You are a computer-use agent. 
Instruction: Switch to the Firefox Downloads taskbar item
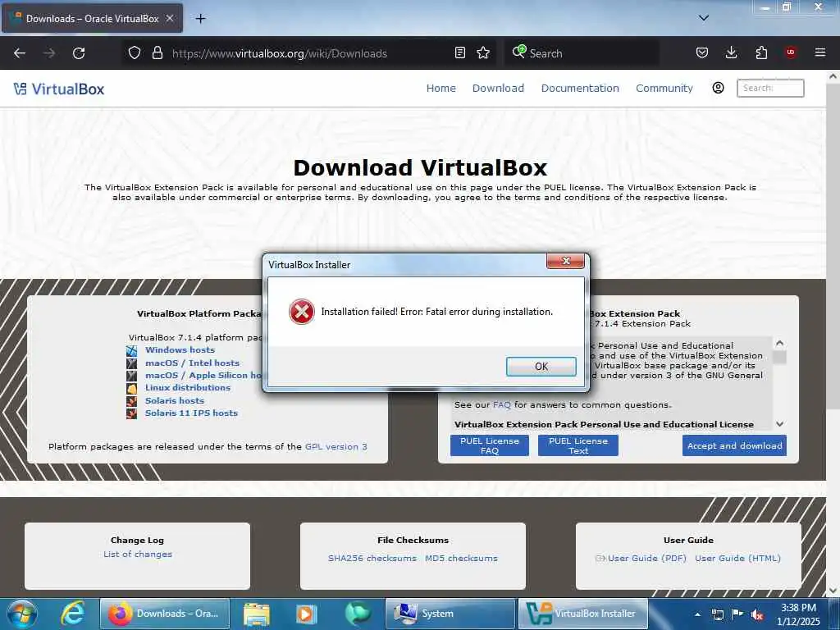click(x=165, y=614)
